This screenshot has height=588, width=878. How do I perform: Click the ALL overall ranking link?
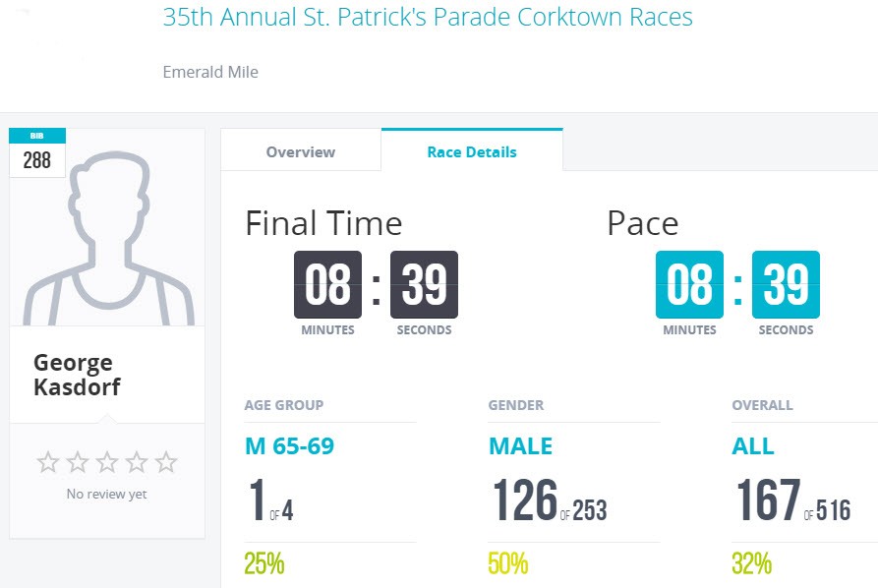(752, 446)
